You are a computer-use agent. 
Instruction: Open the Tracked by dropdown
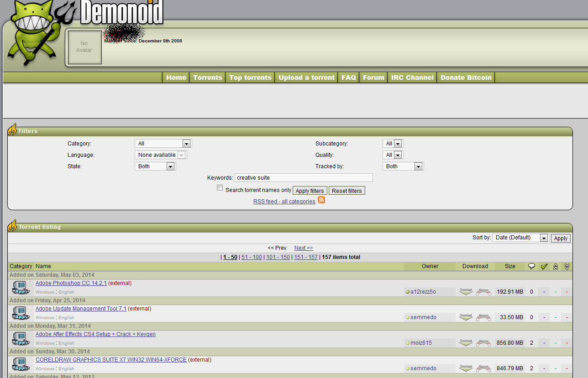point(403,166)
